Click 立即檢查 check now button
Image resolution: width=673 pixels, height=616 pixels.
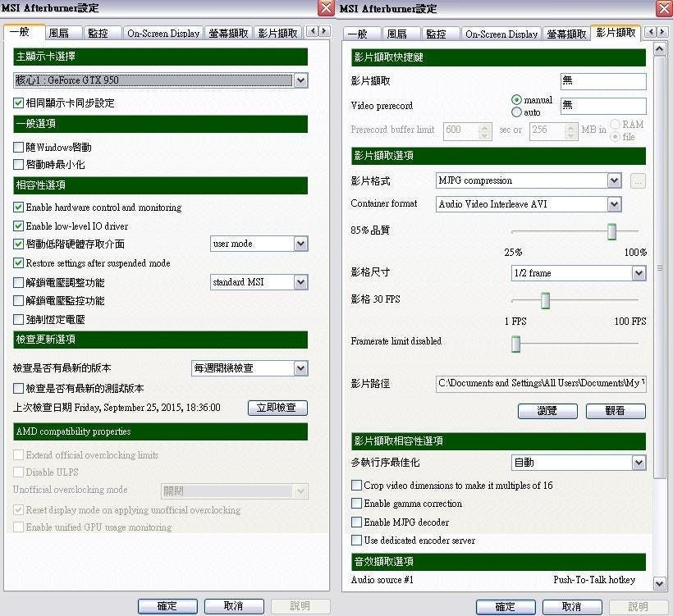[277, 408]
